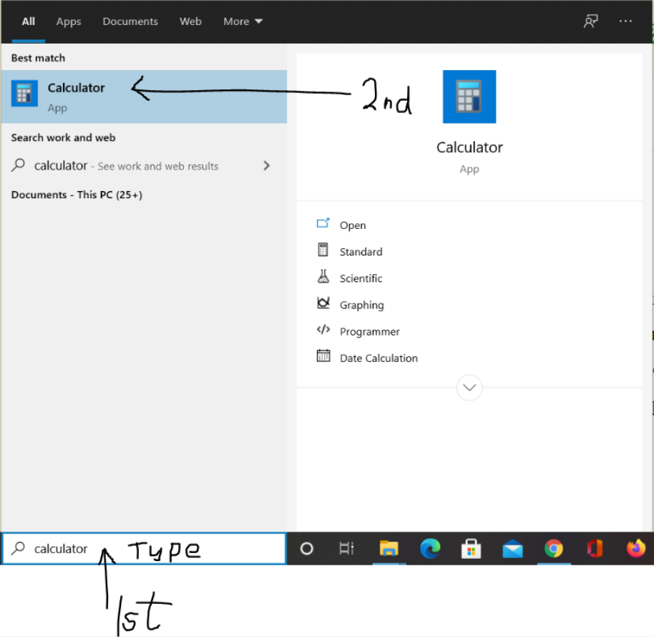The height and width of the screenshot is (644, 654).
Task: Click the Calculator title in preview pane
Action: click(469, 147)
